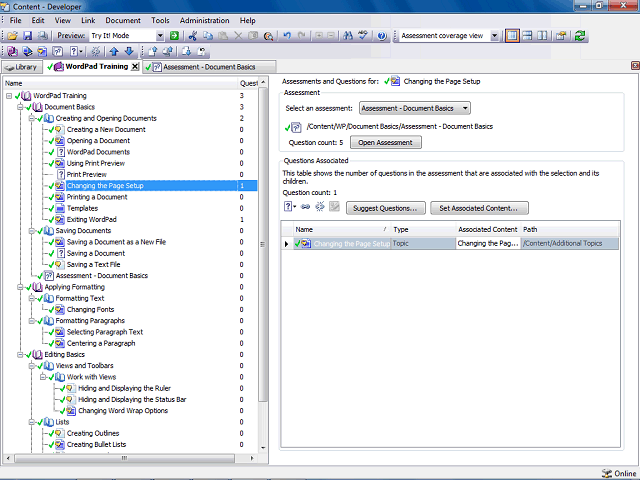Collapse the Lists section
The image size is (640, 480).
pyautogui.click(x=31, y=422)
